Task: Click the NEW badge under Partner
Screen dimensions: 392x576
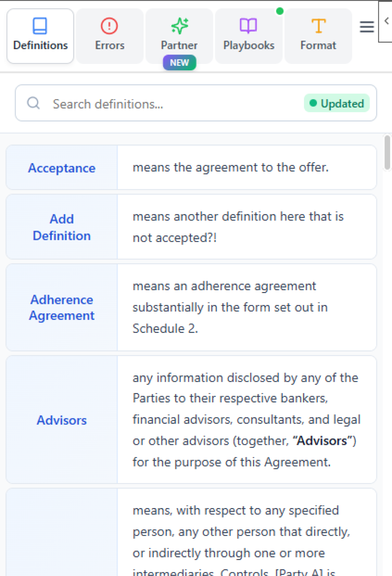Action: coord(179,62)
